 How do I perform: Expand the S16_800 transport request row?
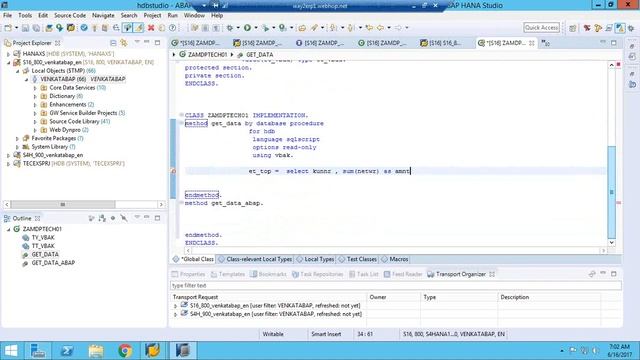coord(176,306)
